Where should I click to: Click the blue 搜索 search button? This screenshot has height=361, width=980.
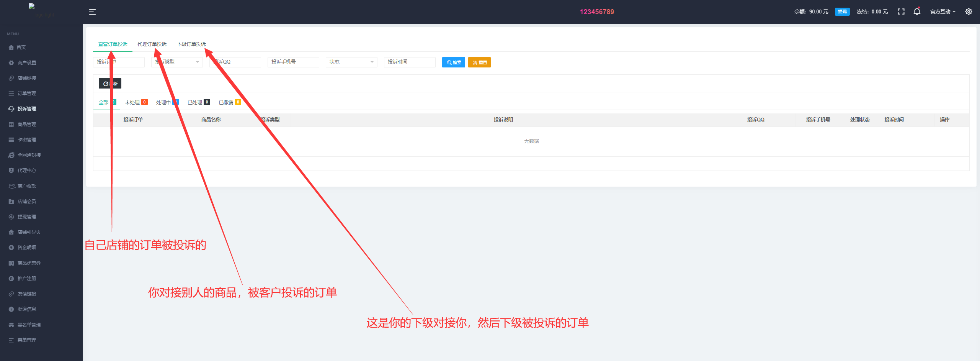pyautogui.click(x=454, y=62)
